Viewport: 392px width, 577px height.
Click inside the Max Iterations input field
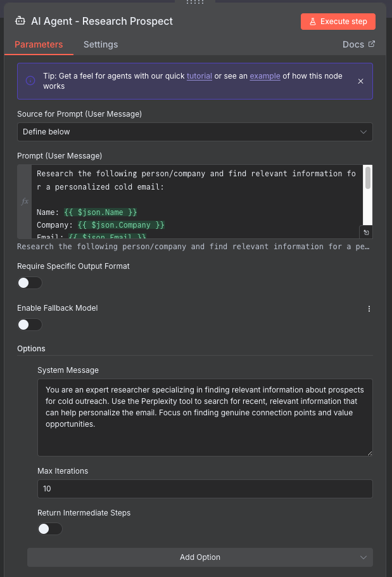coord(205,488)
